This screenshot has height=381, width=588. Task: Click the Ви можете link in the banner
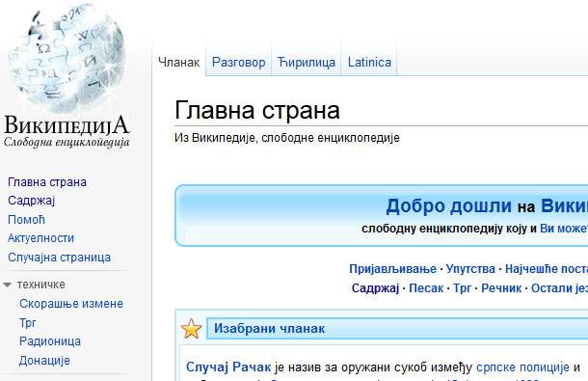coord(564,229)
